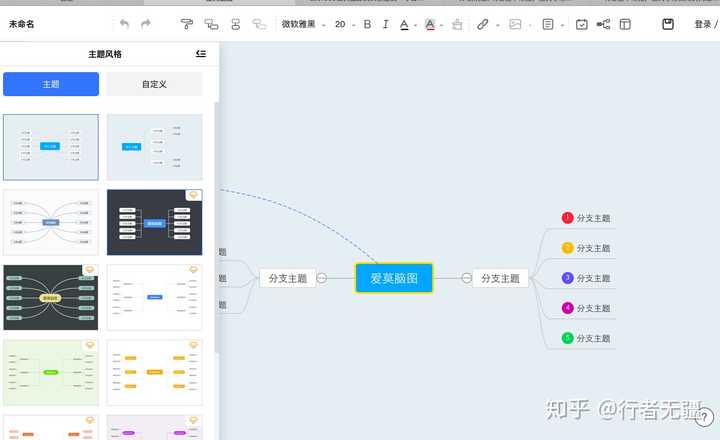Select 分支主题 text beside priority 1
Screen dimensions: 720x440
(x=593, y=218)
